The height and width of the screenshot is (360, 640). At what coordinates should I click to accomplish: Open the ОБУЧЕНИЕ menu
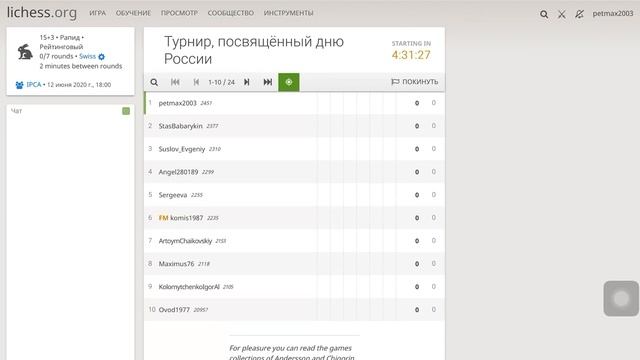[133, 13]
